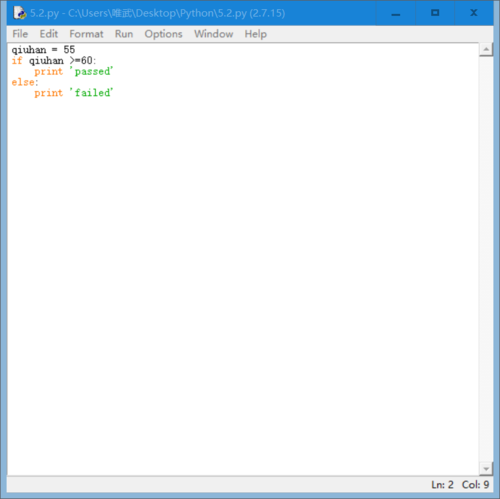Click the print keyword before 'passed'
This screenshot has width=500, height=499.
click(x=49, y=71)
